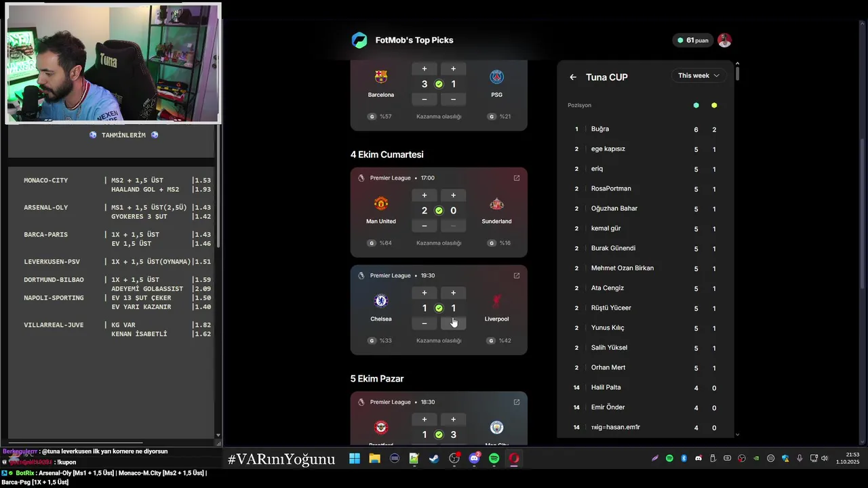868x488 pixels.
Task: Click the PSG club crest
Action: click(496, 77)
